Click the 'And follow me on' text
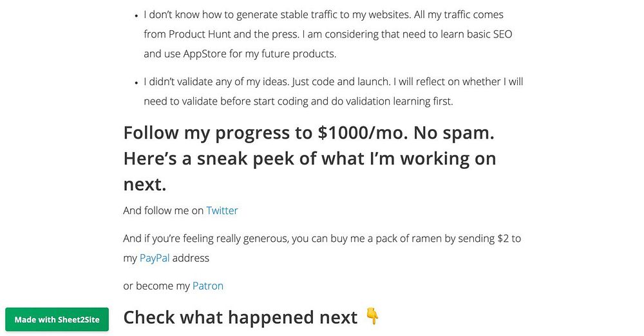Screen dimensions: 644x336 164,211
